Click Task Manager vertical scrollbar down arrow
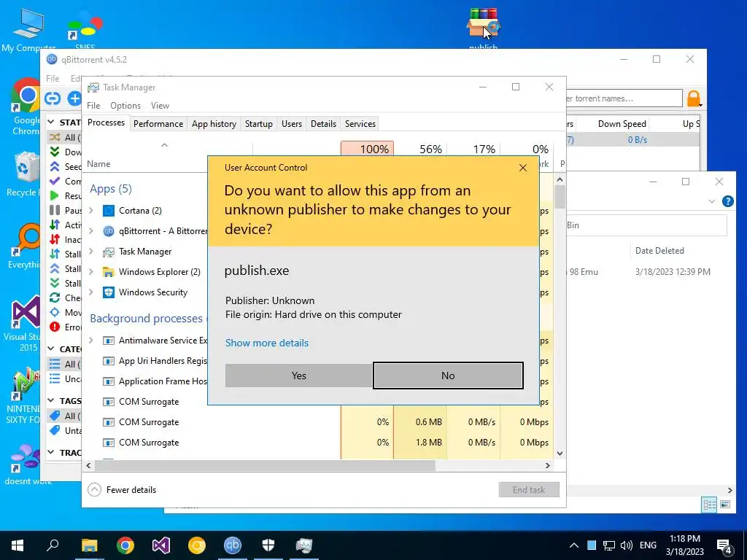 (x=560, y=454)
